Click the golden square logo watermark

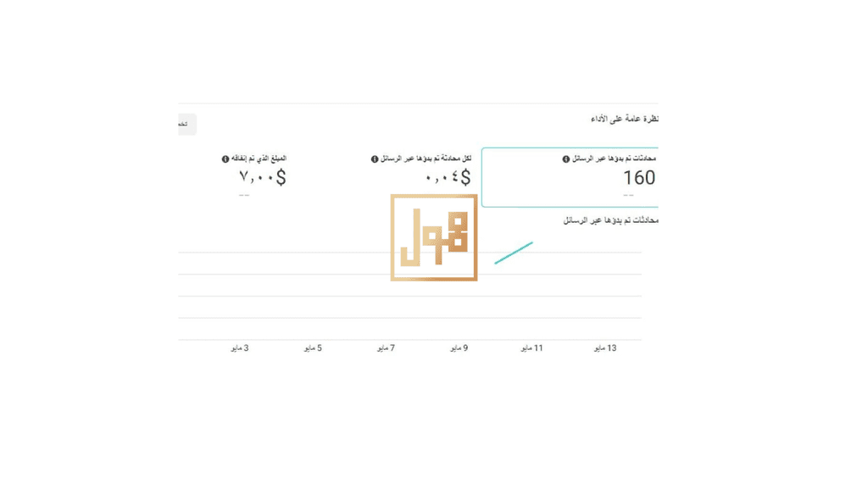pos(434,238)
